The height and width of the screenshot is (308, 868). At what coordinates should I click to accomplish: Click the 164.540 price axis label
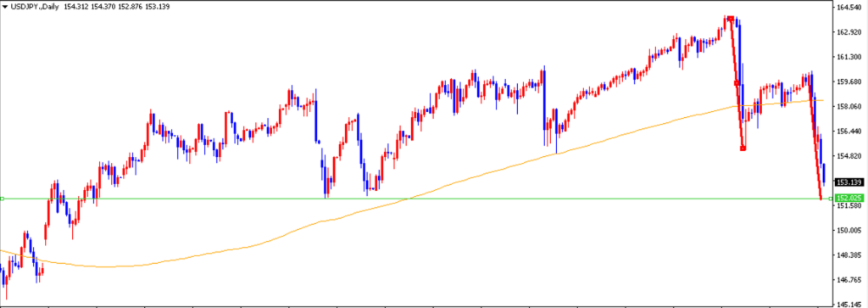point(850,8)
